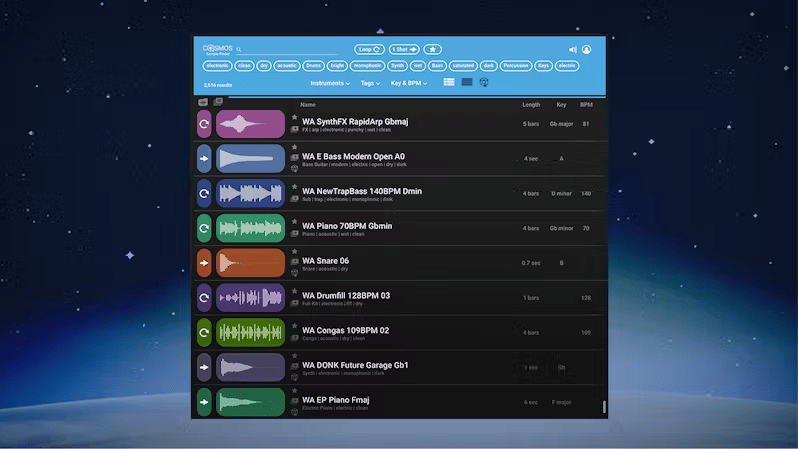The width and height of the screenshot is (798, 449).
Task: Click the single-card icon above the sample list
Action: pos(203,102)
